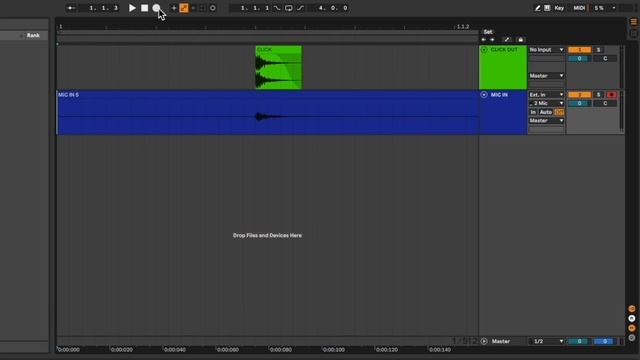Toggle the Punch-Out switch
This screenshot has height=360, width=640.
pyautogui.click(x=300, y=8)
